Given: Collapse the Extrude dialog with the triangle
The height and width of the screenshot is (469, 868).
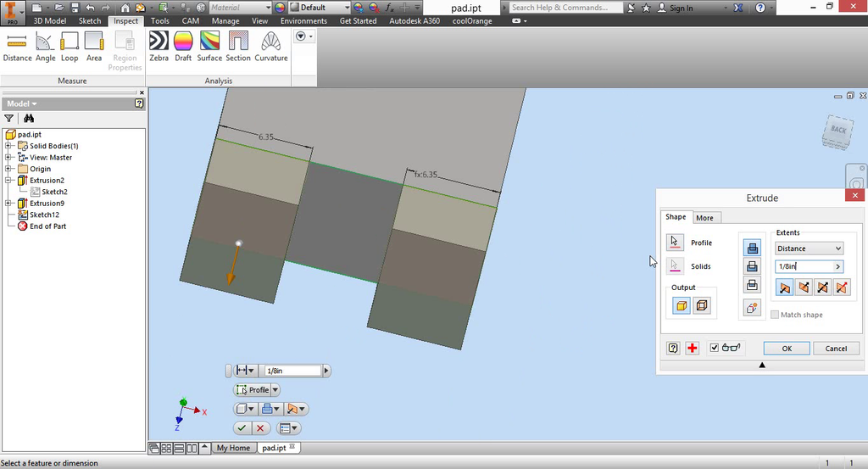Looking at the screenshot, I should (x=762, y=365).
